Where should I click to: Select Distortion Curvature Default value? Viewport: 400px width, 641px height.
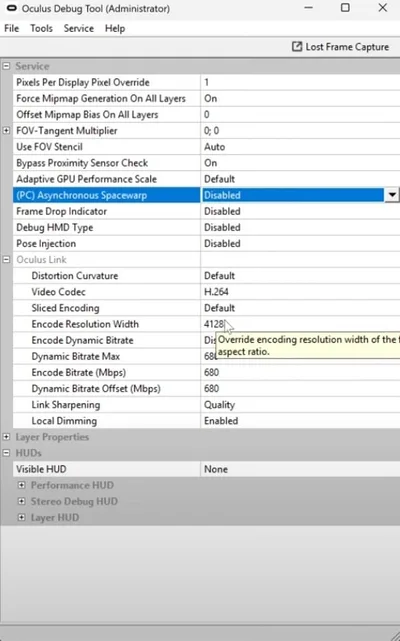click(300, 276)
